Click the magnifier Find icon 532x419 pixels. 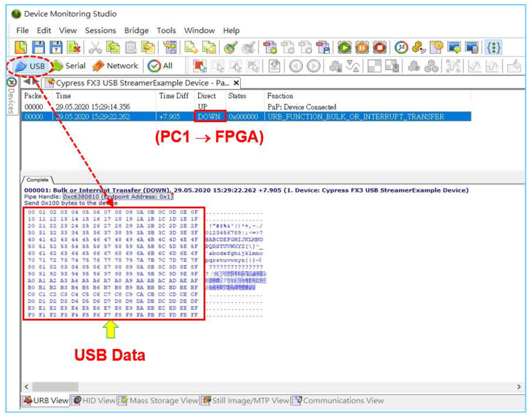pyautogui.click(x=230, y=47)
